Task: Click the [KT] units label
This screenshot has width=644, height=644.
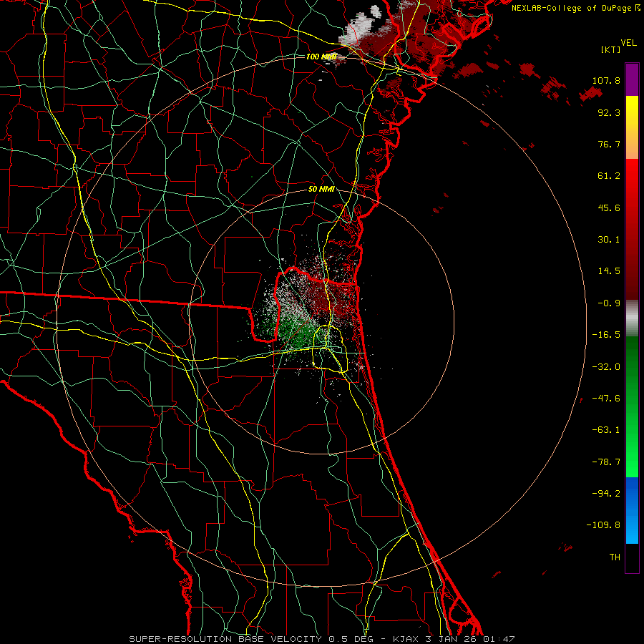Action: (x=611, y=49)
